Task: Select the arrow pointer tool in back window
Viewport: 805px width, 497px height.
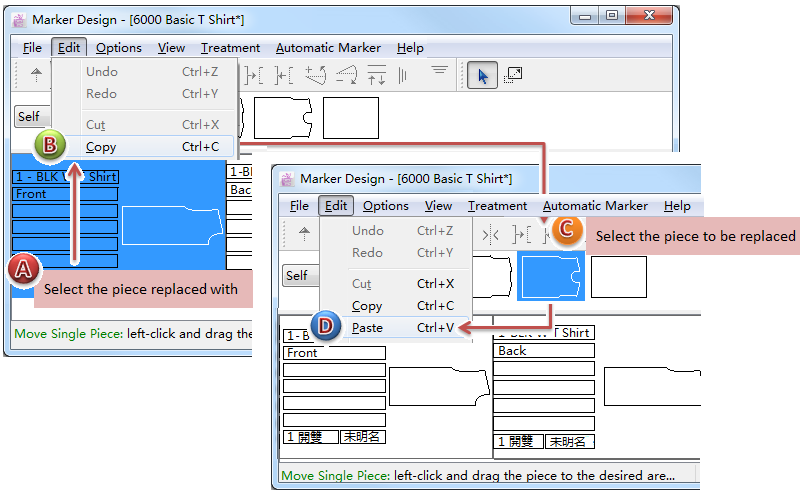Action: click(482, 75)
